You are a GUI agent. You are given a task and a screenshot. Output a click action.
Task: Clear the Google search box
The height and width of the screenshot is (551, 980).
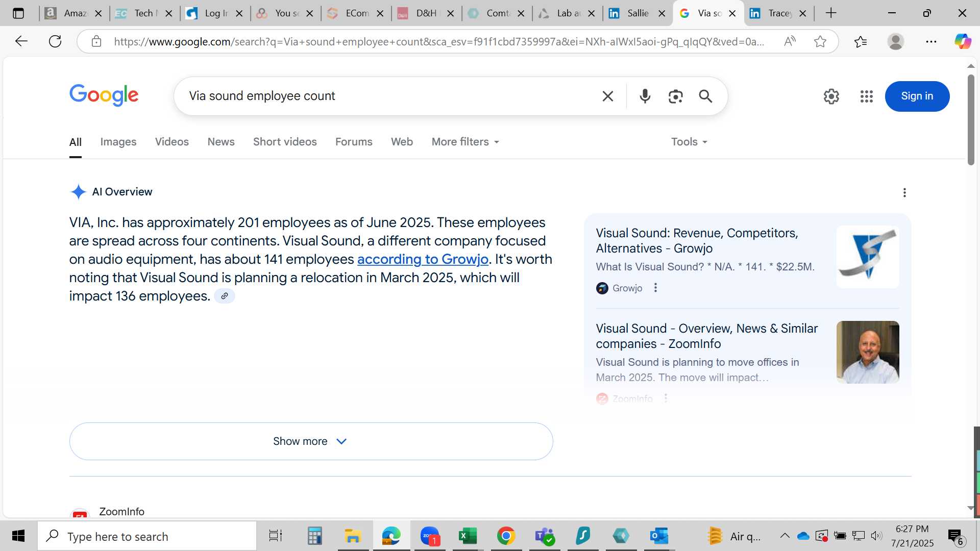(x=607, y=96)
